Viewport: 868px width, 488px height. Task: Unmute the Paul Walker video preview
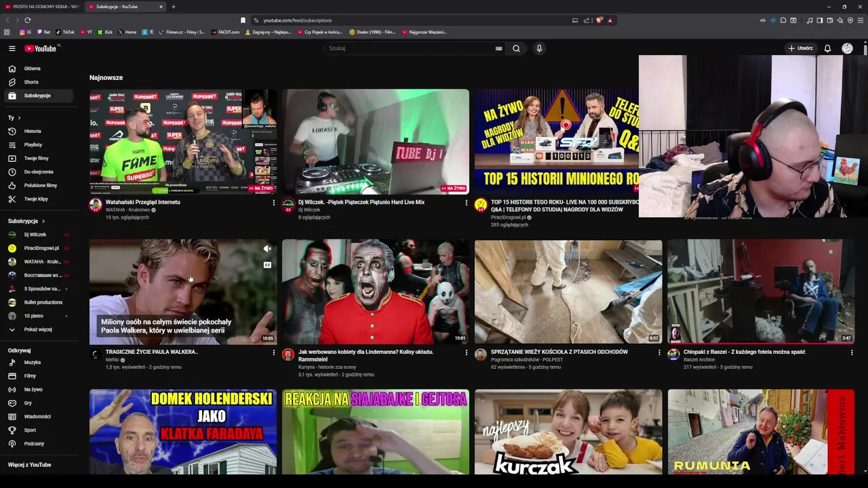267,249
